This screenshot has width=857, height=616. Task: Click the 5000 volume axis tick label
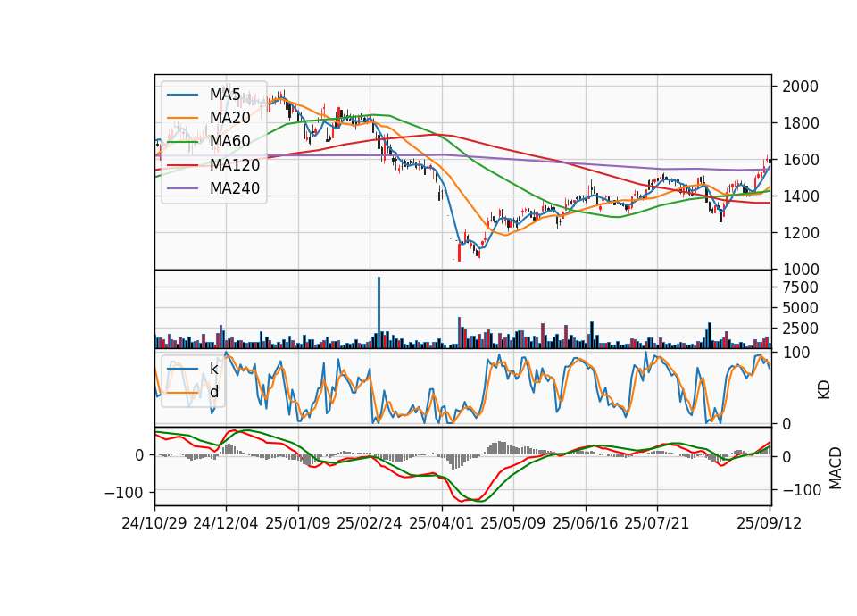coord(800,308)
